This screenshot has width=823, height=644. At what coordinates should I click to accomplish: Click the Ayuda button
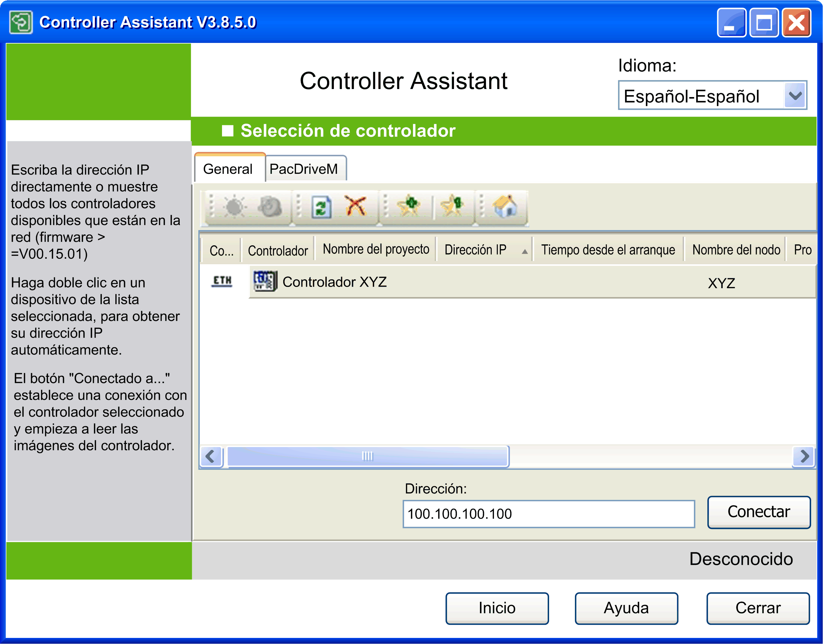click(x=626, y=608)
